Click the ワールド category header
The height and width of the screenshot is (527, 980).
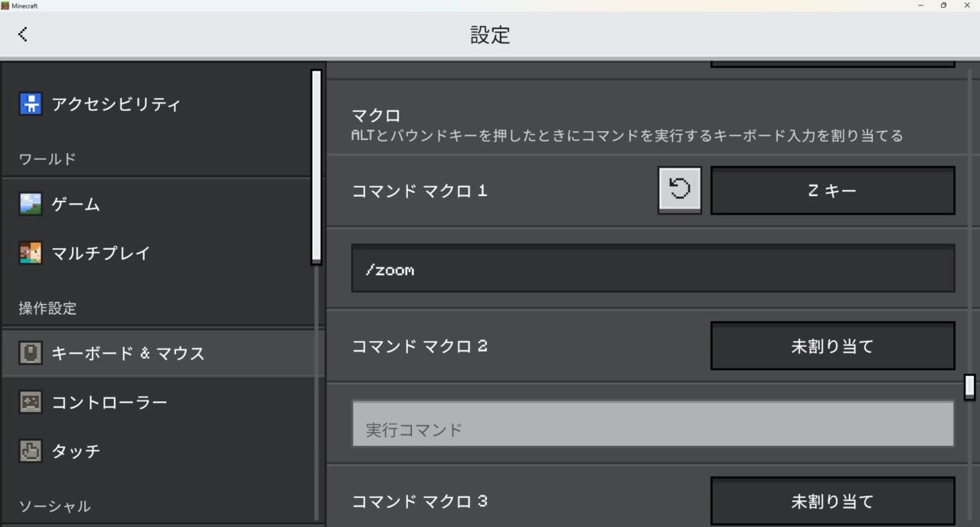point(47,159)
